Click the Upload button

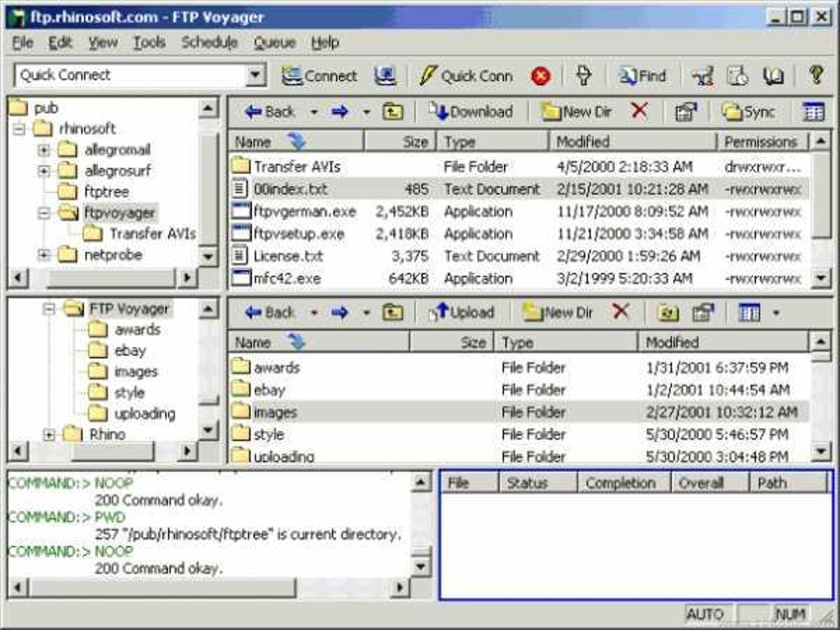pos(461,312)
